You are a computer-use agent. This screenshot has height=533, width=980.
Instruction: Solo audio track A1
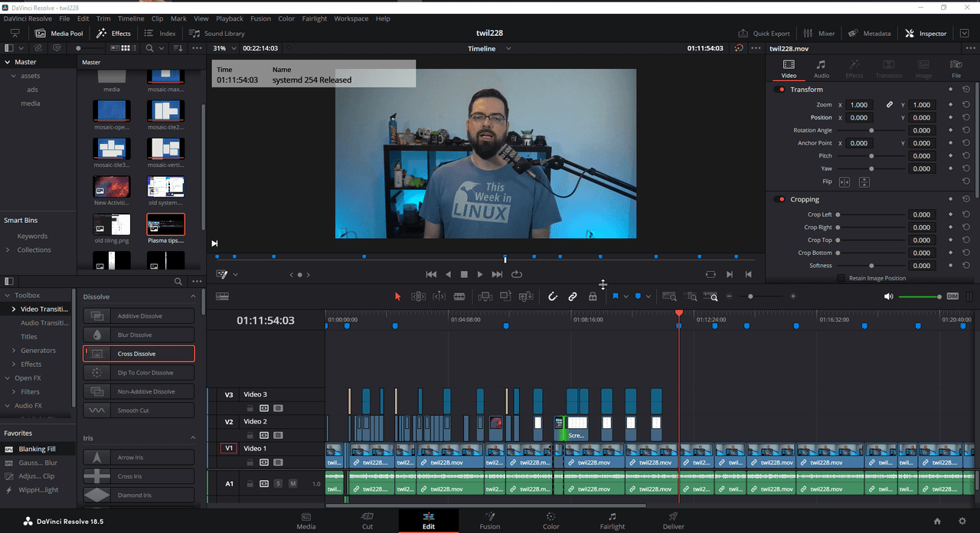click(x=278, y=484)
